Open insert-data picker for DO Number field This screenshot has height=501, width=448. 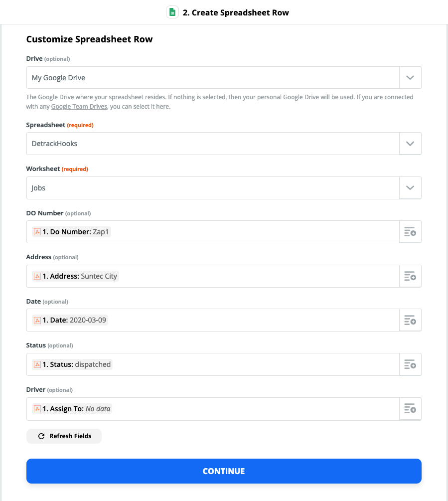click(410, 232)
